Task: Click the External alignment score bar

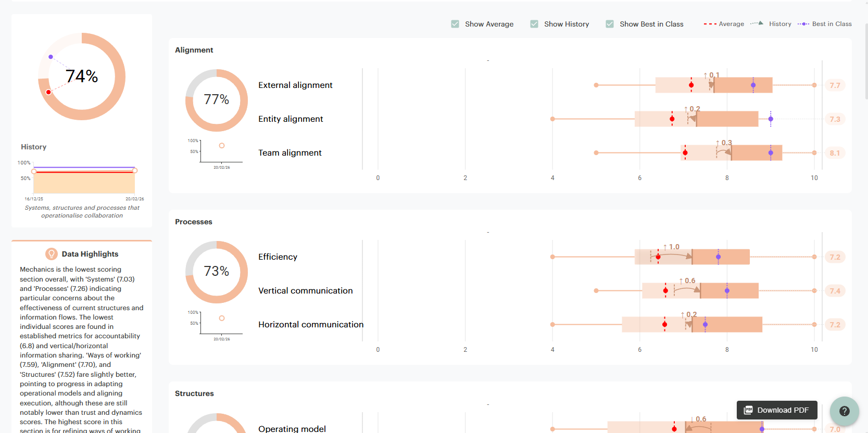Action: click(713, 85)
